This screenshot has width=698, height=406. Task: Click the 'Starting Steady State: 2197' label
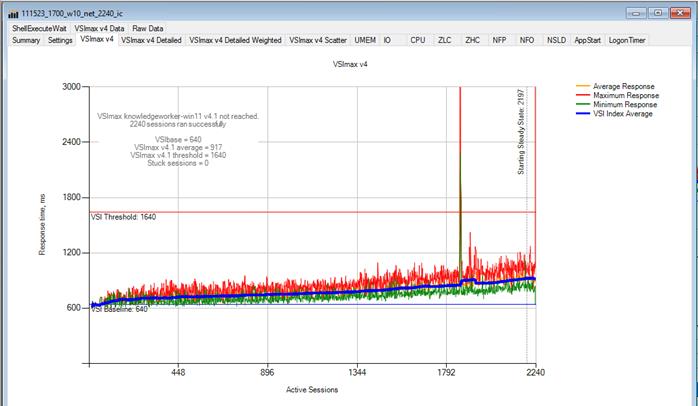[521, 132]
